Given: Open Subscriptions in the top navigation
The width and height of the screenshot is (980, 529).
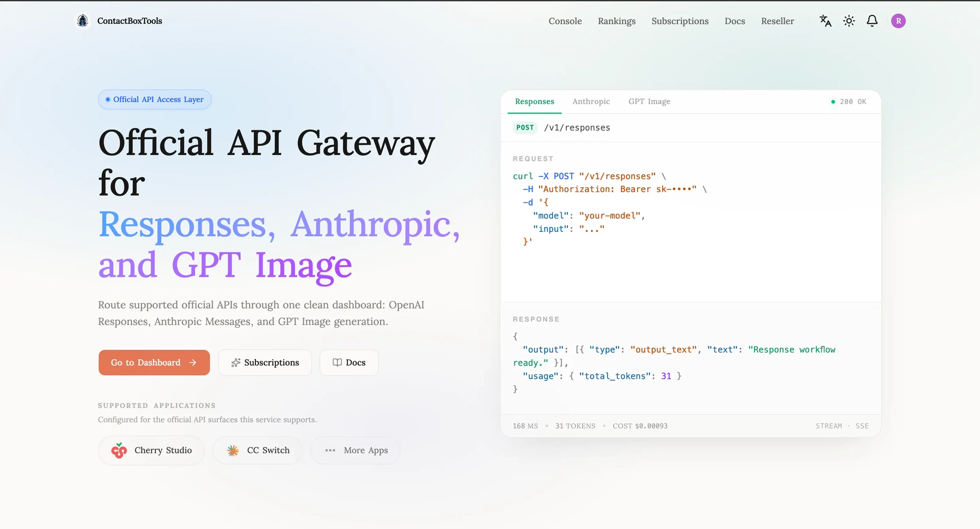Looking at the screenshot, I should [x=680, y=21].
